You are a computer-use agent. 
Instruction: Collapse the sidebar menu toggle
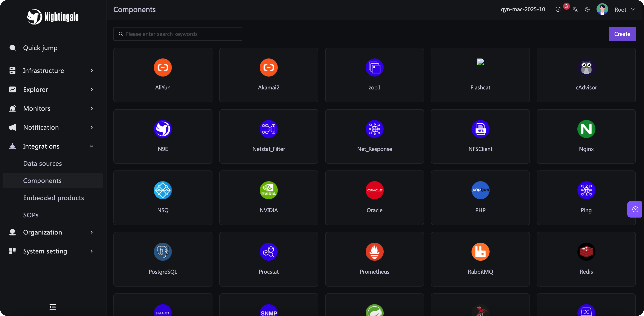click(x=52, y=307)
